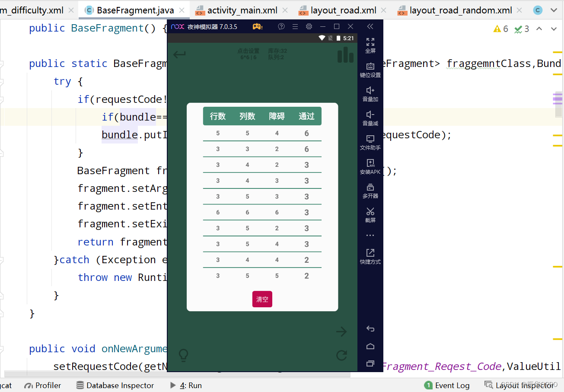Click the editor vertical scrollbar thumb
The width and height of the screenshot is (564, 392).
point(558,104)
